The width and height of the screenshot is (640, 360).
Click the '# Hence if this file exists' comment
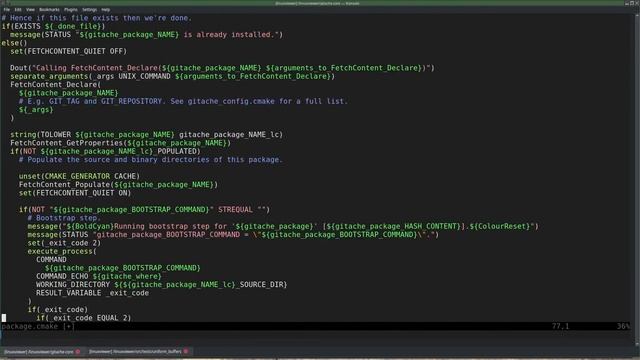[x=96, y=18]
